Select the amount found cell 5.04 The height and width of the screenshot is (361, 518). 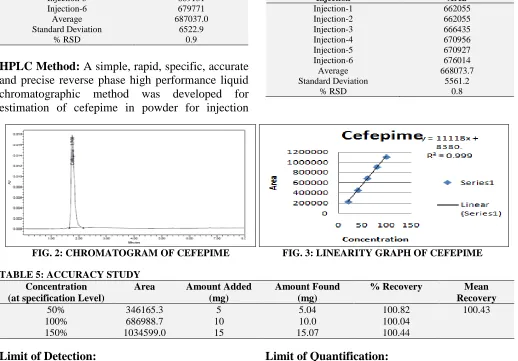(x=307, y=310)
